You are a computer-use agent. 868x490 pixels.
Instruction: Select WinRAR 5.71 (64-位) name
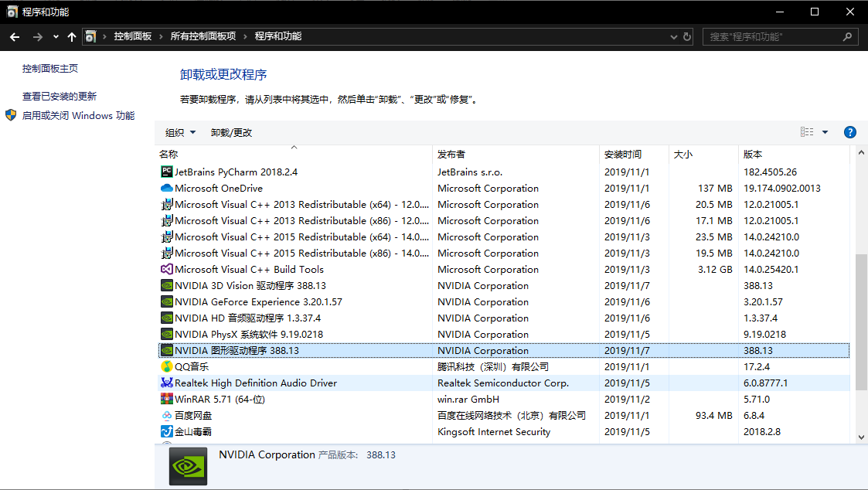220,400
